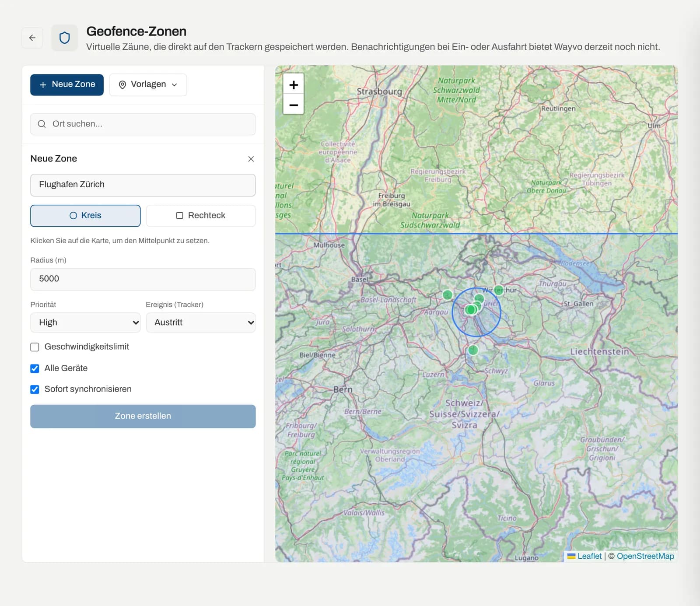Select Rechteck shape option
The image size is (700, 606).
201,216
